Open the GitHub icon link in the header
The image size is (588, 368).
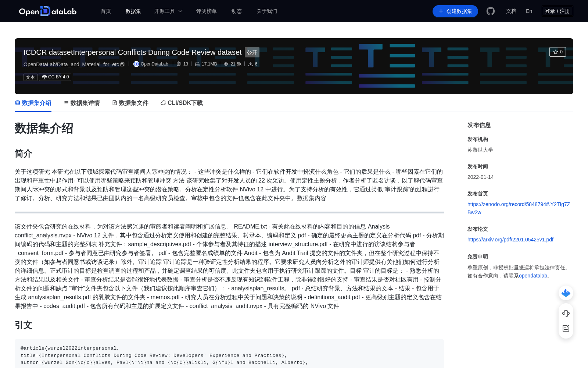click(491, 11)
